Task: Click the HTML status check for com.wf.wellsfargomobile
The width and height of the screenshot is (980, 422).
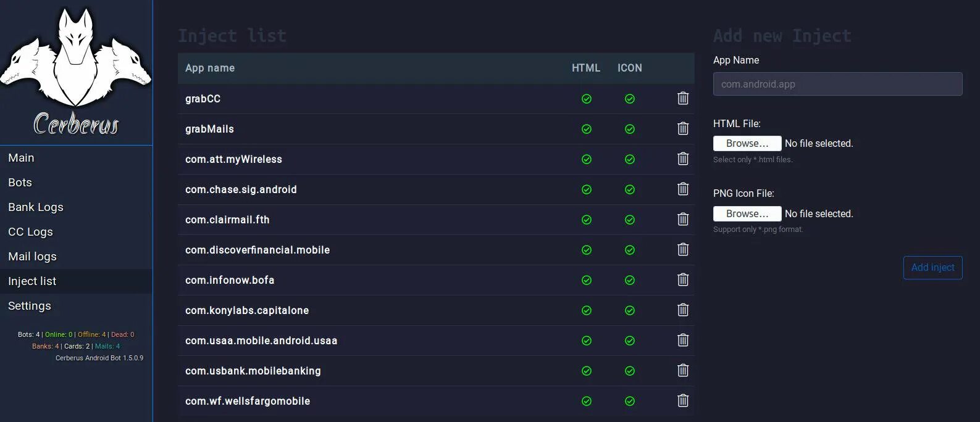Action: coord(587,401)
